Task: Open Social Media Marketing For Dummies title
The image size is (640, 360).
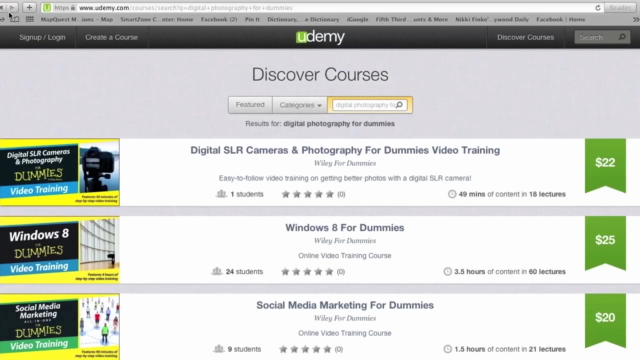Action: [x=345, y=305]
